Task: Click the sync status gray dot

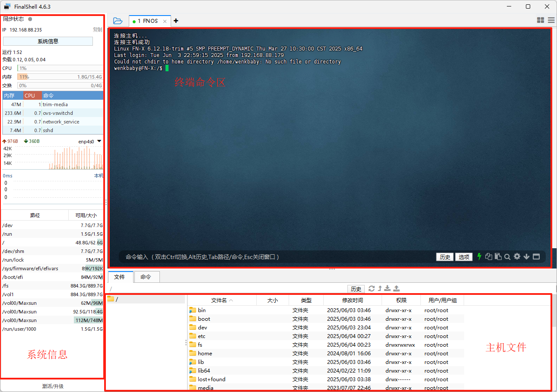Action: tap(30, 19)
